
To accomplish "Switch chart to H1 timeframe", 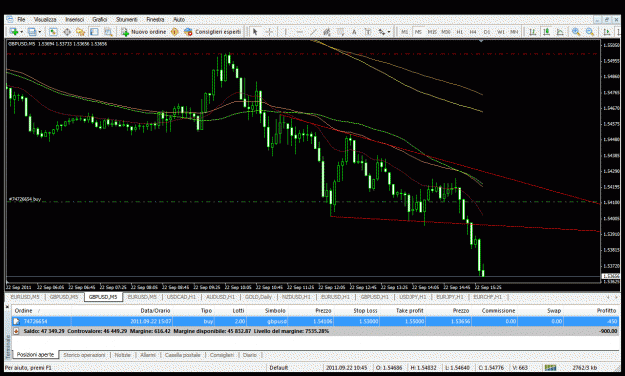I will 460,31.
